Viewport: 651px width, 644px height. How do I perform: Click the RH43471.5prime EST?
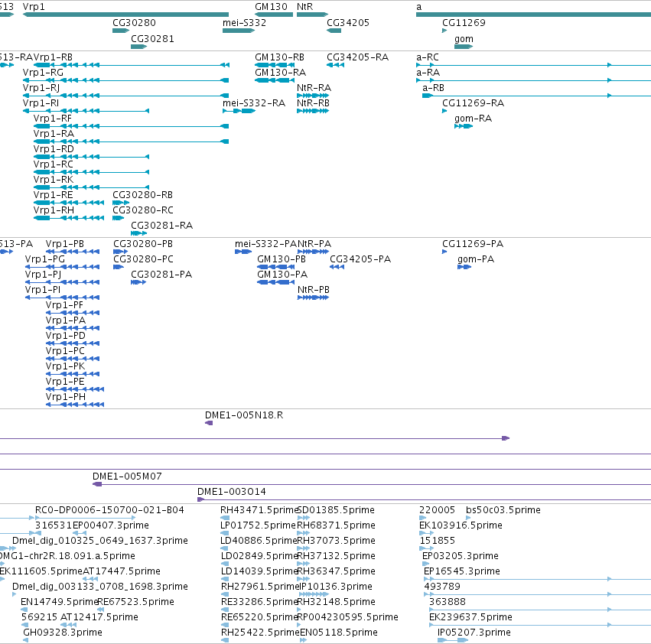225,518
